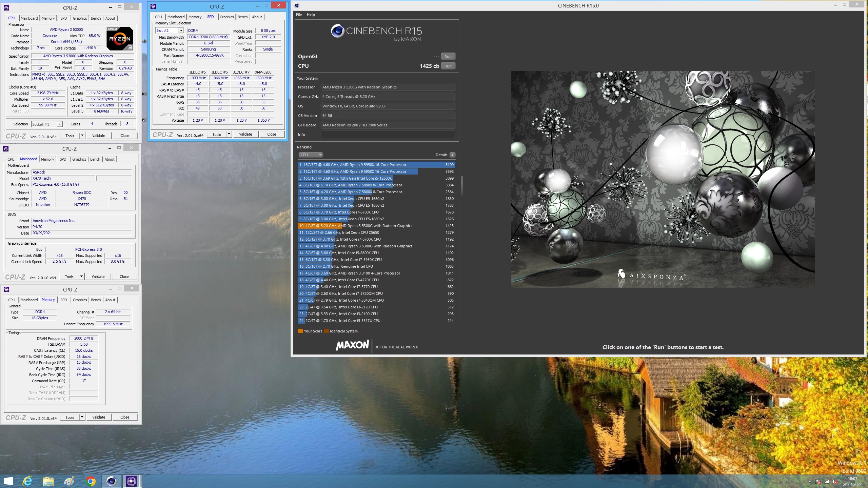This screenshot has width=868, height=488.
Task: Open the Windows Start button
Action: [x=8, y=481]
